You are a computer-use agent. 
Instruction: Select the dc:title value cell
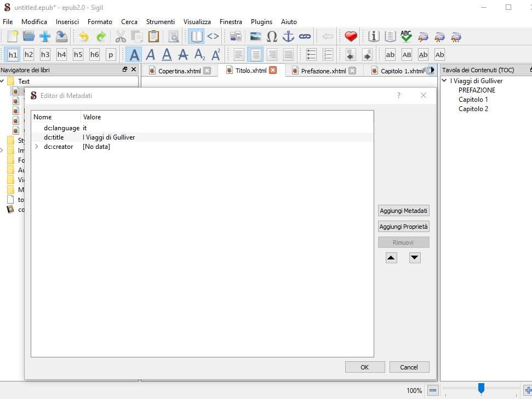point(108,137)
